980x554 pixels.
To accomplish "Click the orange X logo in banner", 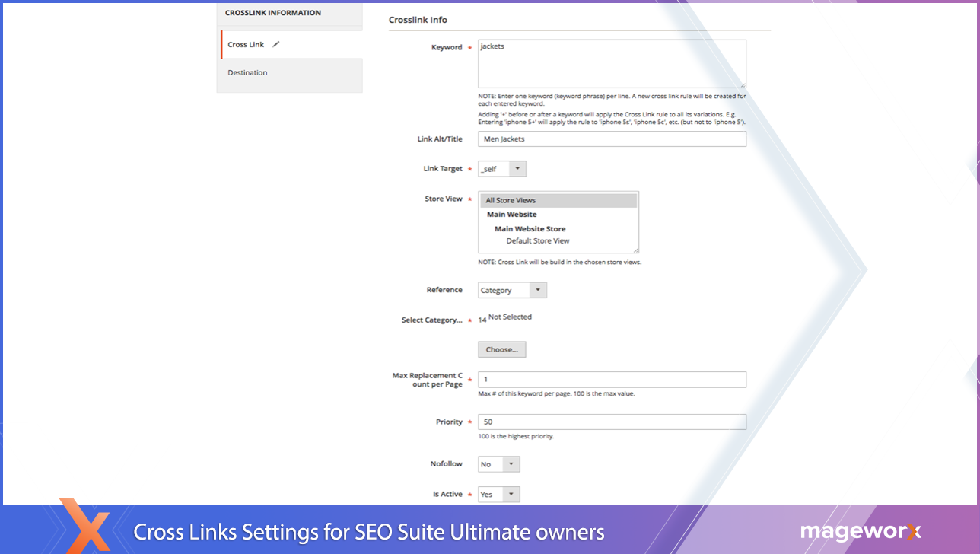I will point(85,525).
